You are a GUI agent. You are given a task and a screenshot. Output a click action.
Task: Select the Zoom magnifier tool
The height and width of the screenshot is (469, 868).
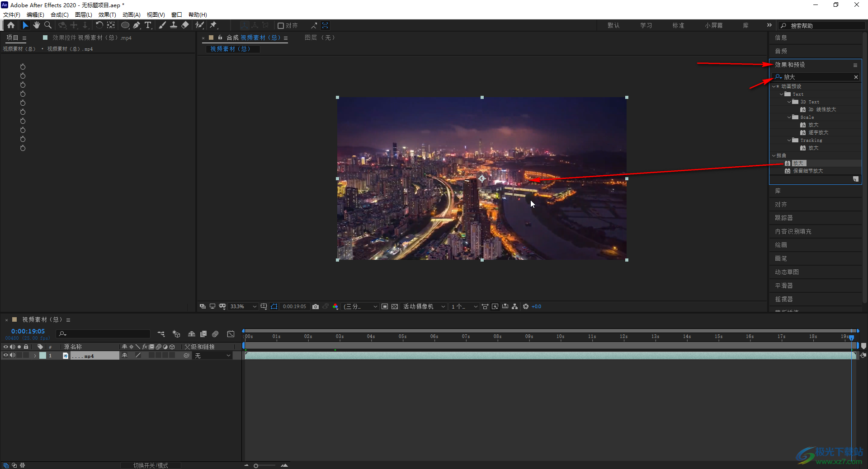48,25
